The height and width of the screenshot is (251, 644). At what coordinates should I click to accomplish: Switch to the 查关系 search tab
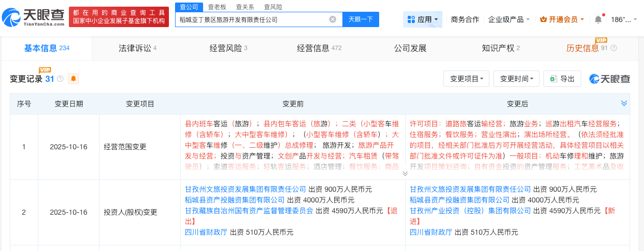click(x=245, y=7)
